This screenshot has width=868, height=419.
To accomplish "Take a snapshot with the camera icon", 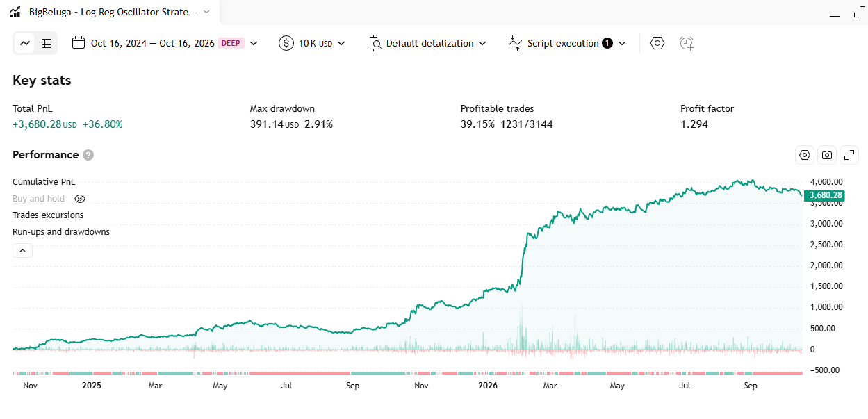I will [x=827, y=155].
